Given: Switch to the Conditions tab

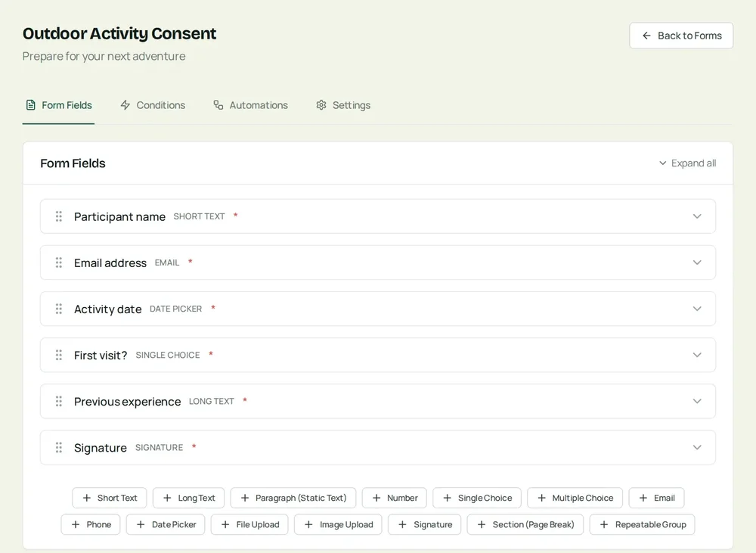Looking at the screenshot, I should click(153, 105).
